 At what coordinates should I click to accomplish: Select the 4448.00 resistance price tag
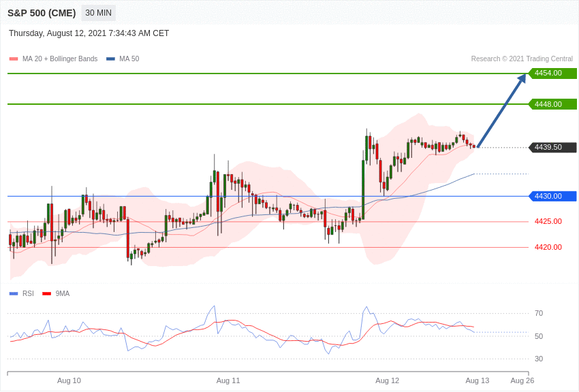pos(552,104)
